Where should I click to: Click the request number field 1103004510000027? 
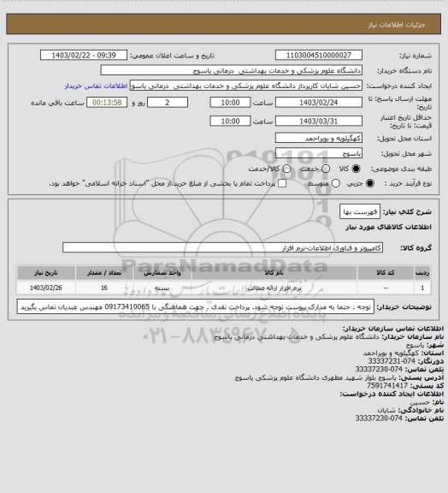pyautogui.click(x=319, y=56)
